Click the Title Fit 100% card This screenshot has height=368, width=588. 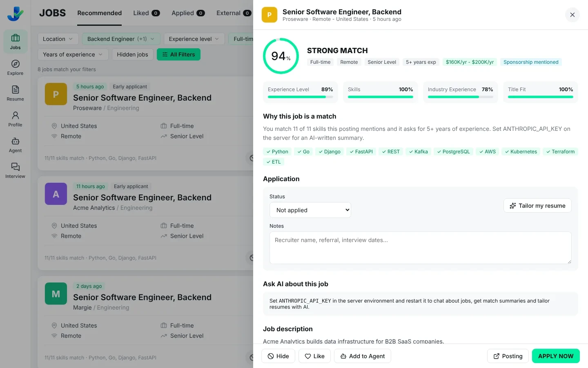coord(541,92)
